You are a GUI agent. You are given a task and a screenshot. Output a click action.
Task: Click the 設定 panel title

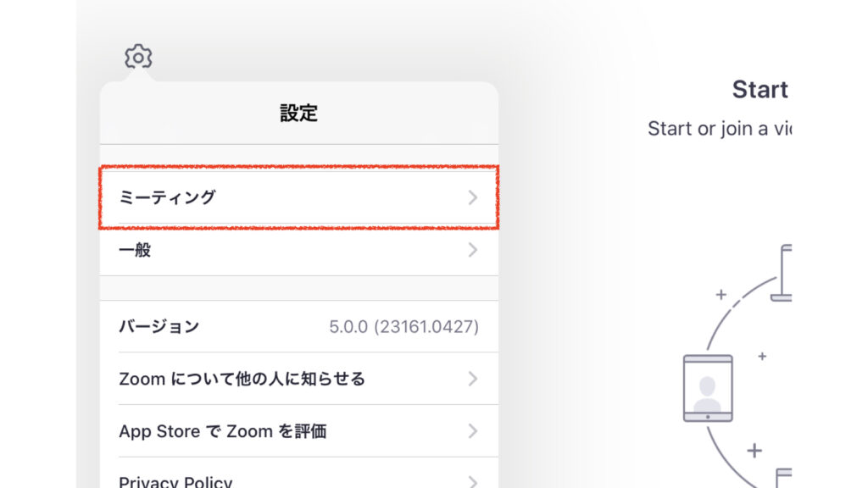coord(298,114)
